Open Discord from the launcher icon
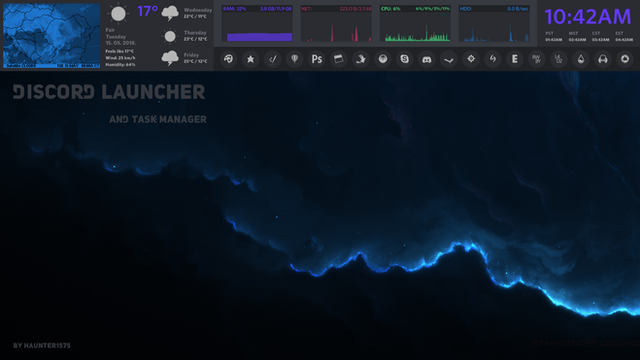 pyautogui.click(x=427, y=59)
